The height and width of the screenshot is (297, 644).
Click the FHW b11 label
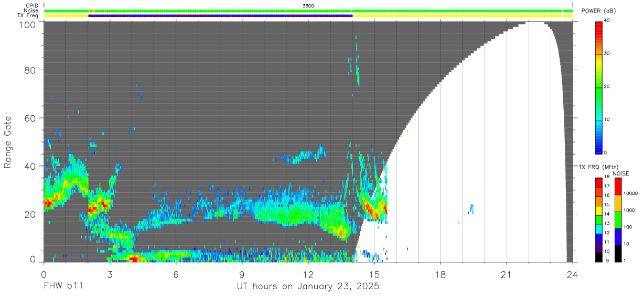(x=63, y=287)
